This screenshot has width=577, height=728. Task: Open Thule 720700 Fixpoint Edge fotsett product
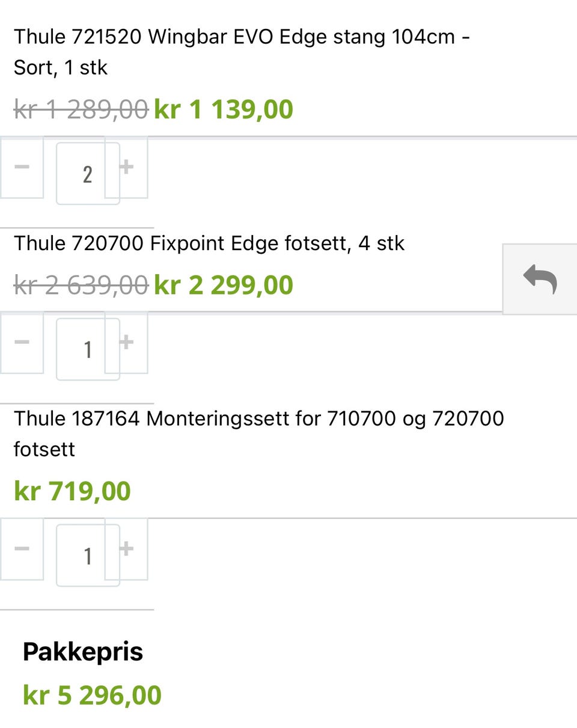209,243
